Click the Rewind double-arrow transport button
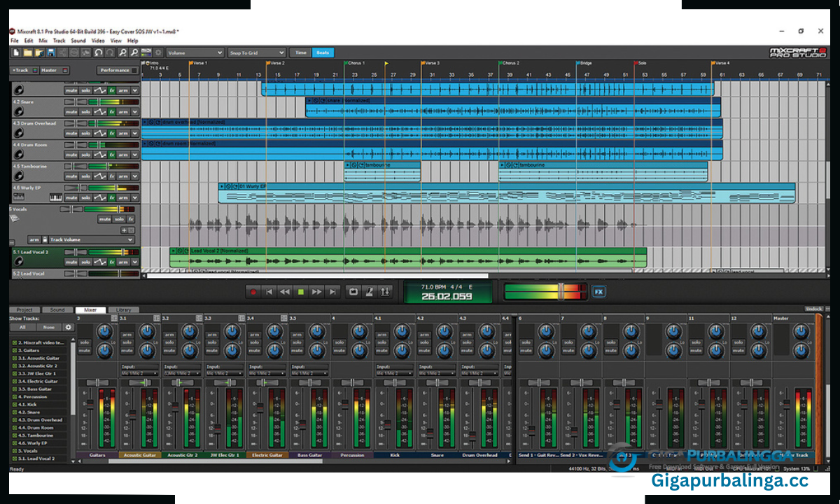The image size is (840, 504). click(285, 291)
